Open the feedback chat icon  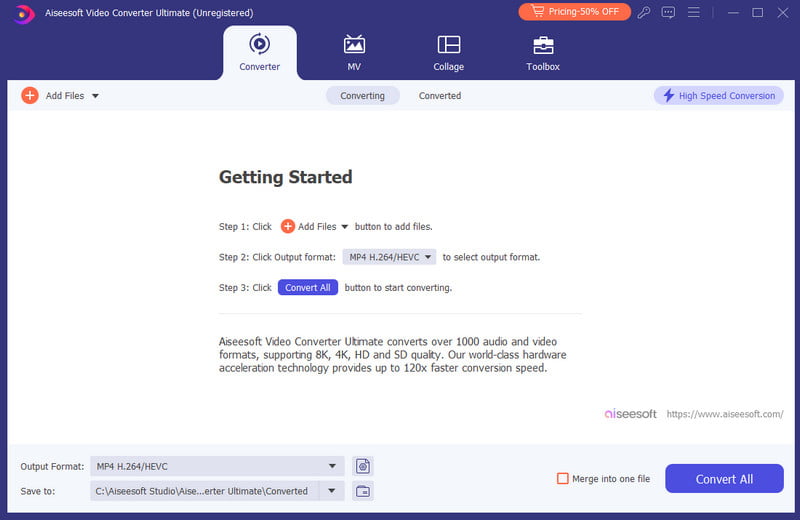click(x=668, y=12)
